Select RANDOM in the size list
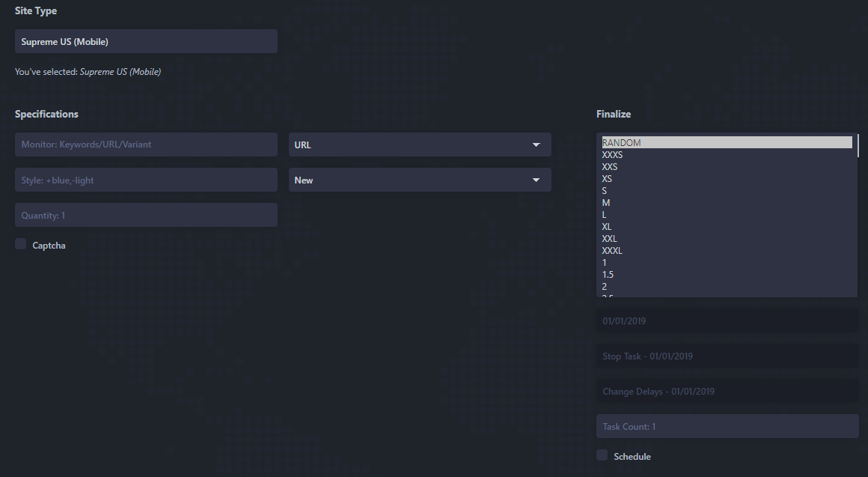 (727, 142)
